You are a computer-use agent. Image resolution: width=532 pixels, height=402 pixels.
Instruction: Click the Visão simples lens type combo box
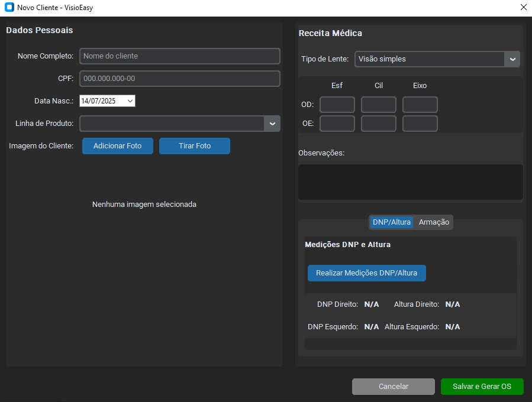[437, 59]
